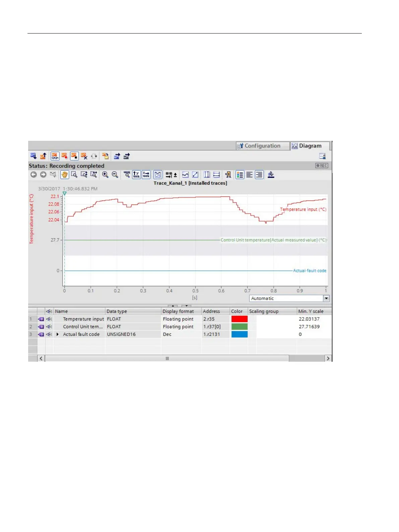
Task: Click the zoom out magnifier
Action: [x=115, y=175]
